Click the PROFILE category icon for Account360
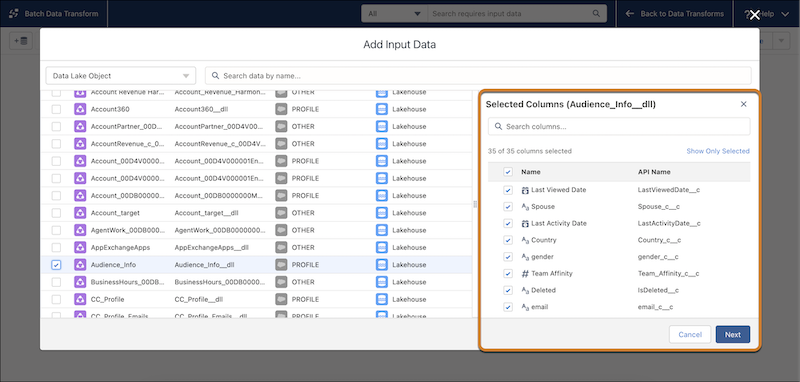Image resolution: width=800 pixels, height=382 pixels. pos(281,109)
